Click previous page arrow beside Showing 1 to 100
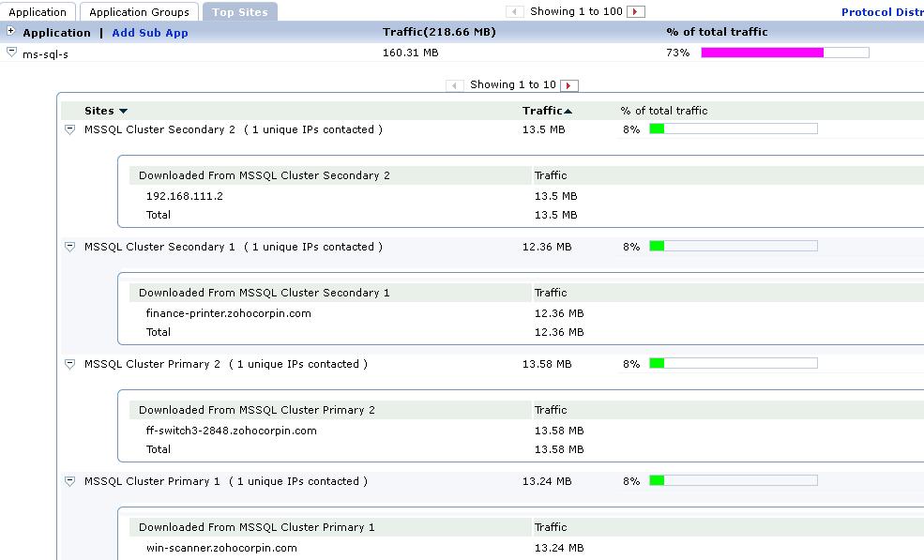Viewport: 924px width, 560px height. tap(515, 12)
